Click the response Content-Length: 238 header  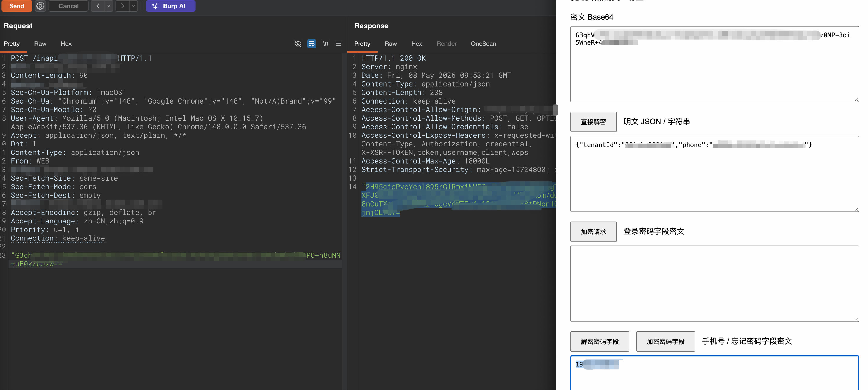pyautogui.click(x=402, y=93)
